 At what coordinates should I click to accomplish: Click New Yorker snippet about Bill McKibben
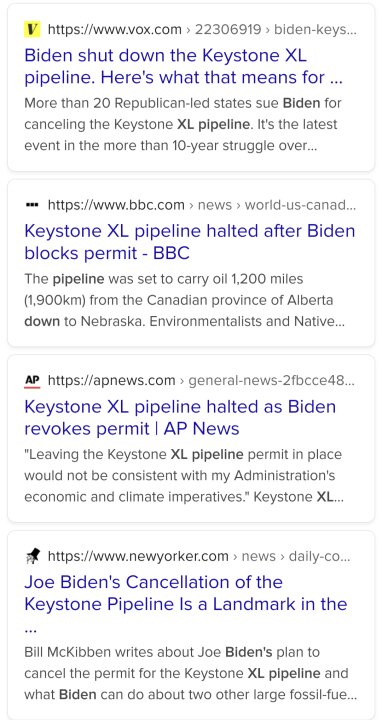point(191,674)
